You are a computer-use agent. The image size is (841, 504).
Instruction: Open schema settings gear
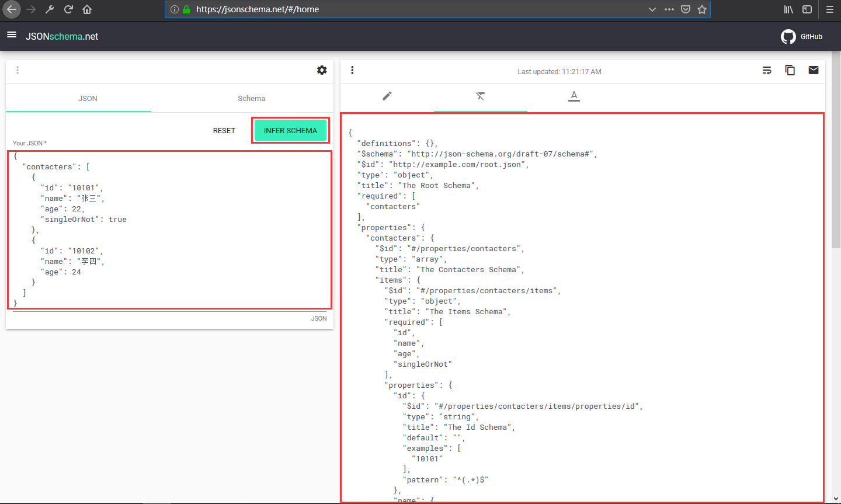click(x=322, y=70)
